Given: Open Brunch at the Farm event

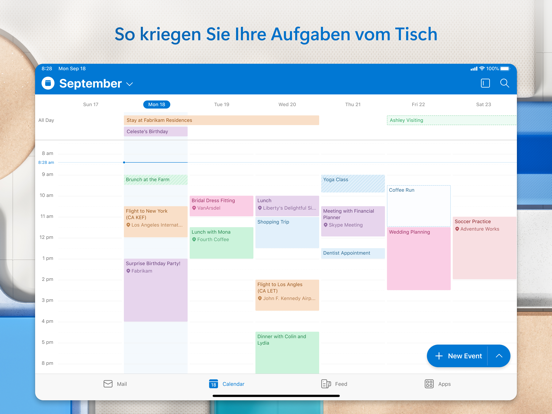Looking at the screenshot, I should coord(156,180).
